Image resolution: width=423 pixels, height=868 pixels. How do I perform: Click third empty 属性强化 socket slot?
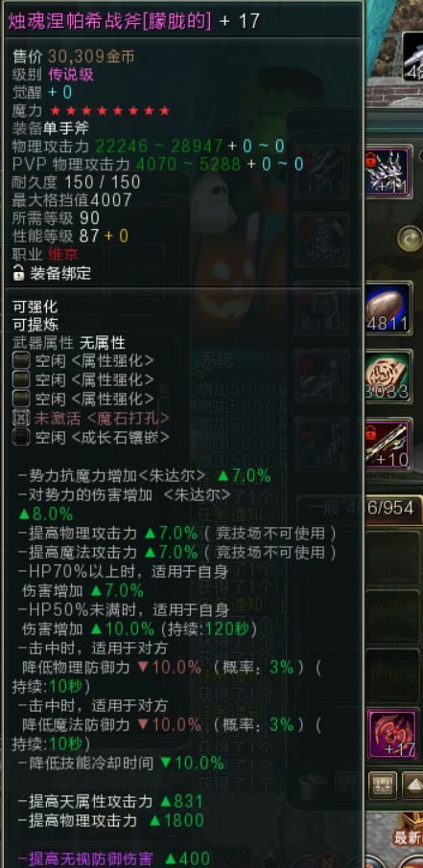point(21,399)
